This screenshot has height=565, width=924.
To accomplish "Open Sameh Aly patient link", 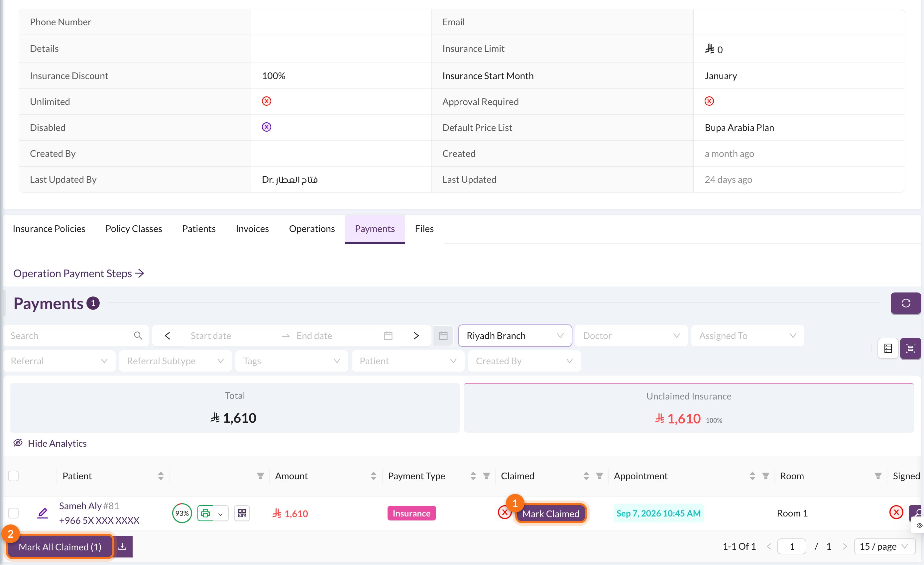I will click(80, 506).
